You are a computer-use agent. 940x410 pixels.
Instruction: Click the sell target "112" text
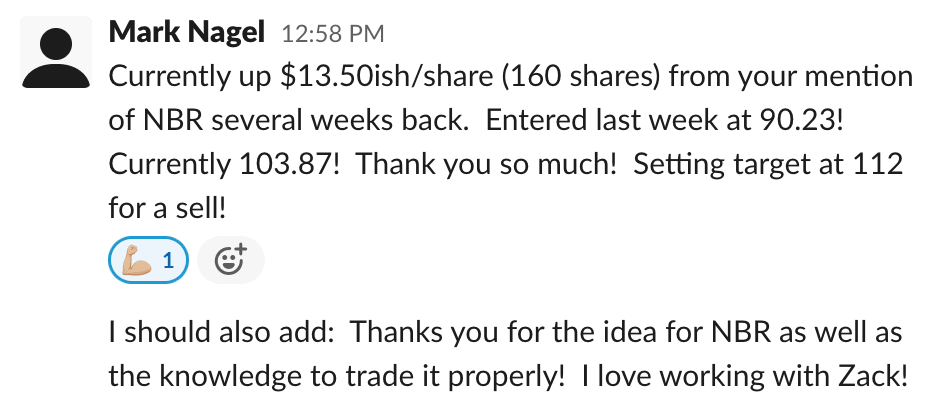coord(883,163)
